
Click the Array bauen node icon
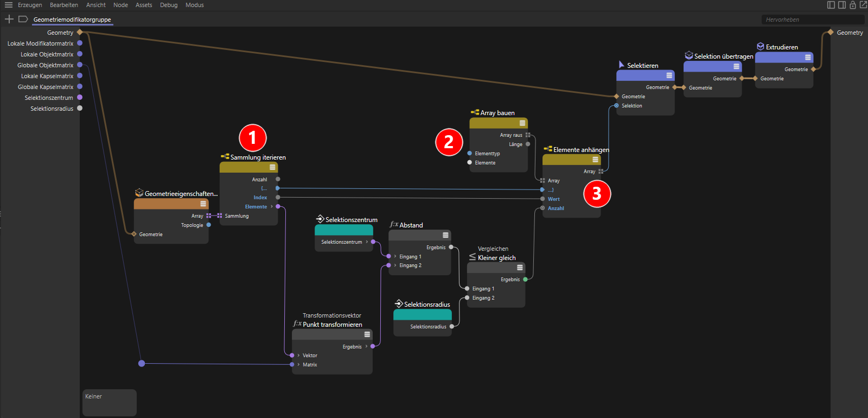tap(475, 112)
